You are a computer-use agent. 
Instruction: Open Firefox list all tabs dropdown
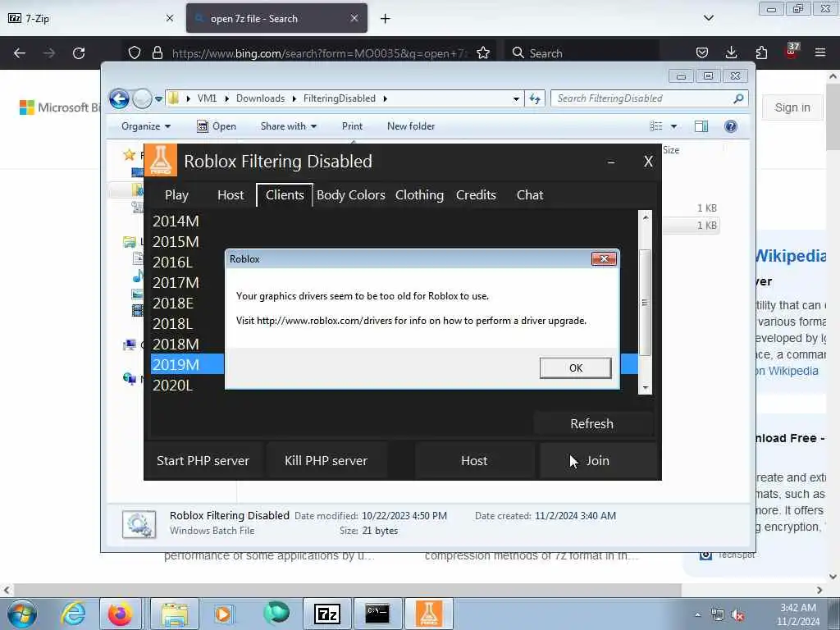point(709,18)
